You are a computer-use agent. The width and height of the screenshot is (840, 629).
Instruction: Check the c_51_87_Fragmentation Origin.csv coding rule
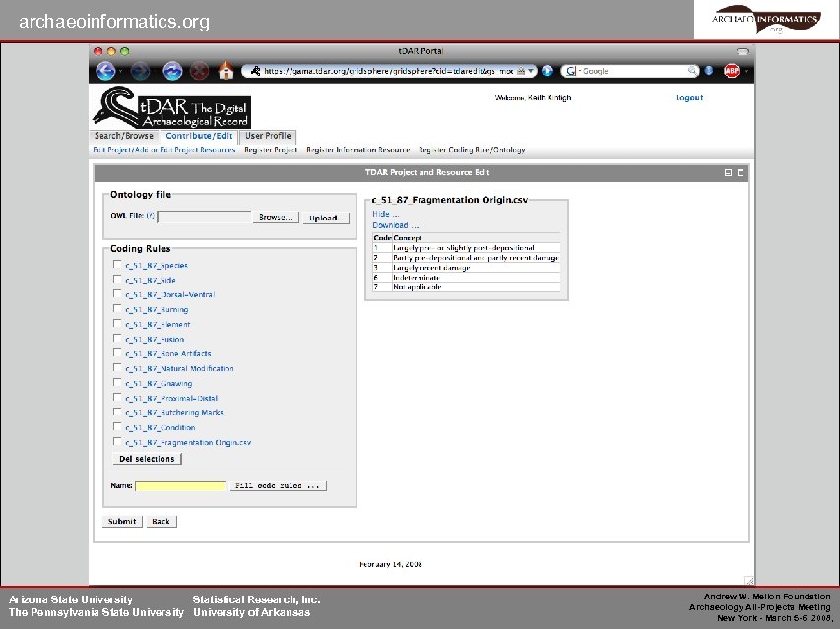pos(117,442)
